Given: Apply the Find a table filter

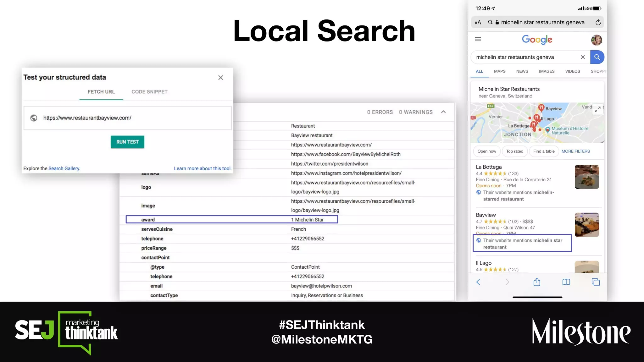Looking at the screenshot, I should coord(544,151).
